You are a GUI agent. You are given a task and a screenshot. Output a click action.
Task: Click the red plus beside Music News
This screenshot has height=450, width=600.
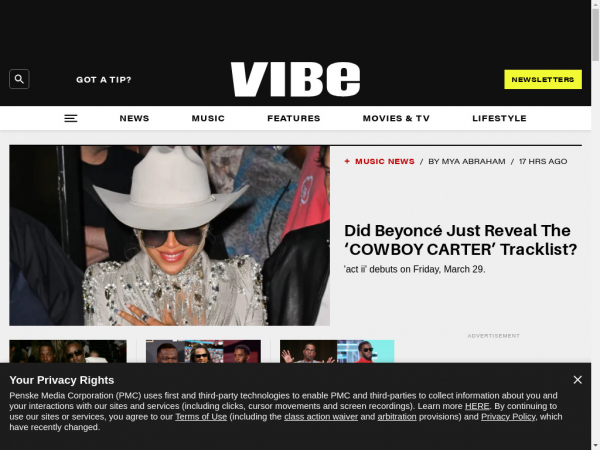[347, 161]
